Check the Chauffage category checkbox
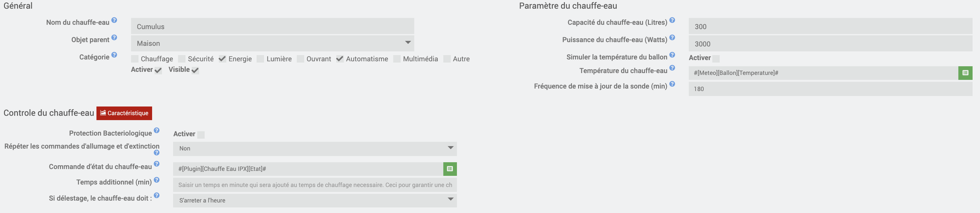This screenshot has width=980, height=213. click(x=135, y=59)
